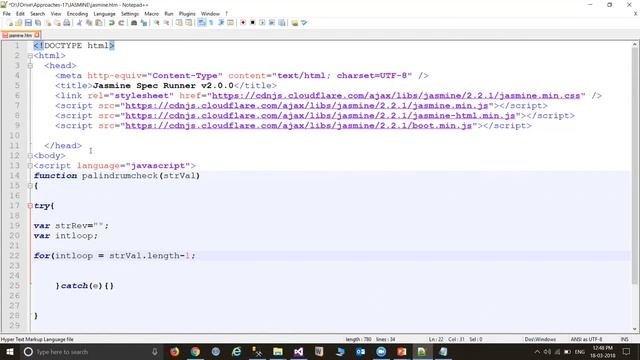Open the Encoding menu
Image resolution: width=640 pixels, height=360 pixels.
[77, 13]
